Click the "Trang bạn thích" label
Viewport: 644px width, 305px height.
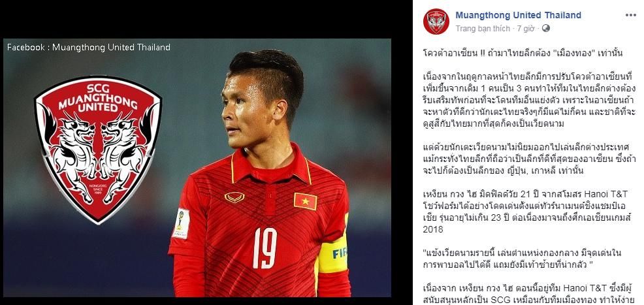[482, 28]
